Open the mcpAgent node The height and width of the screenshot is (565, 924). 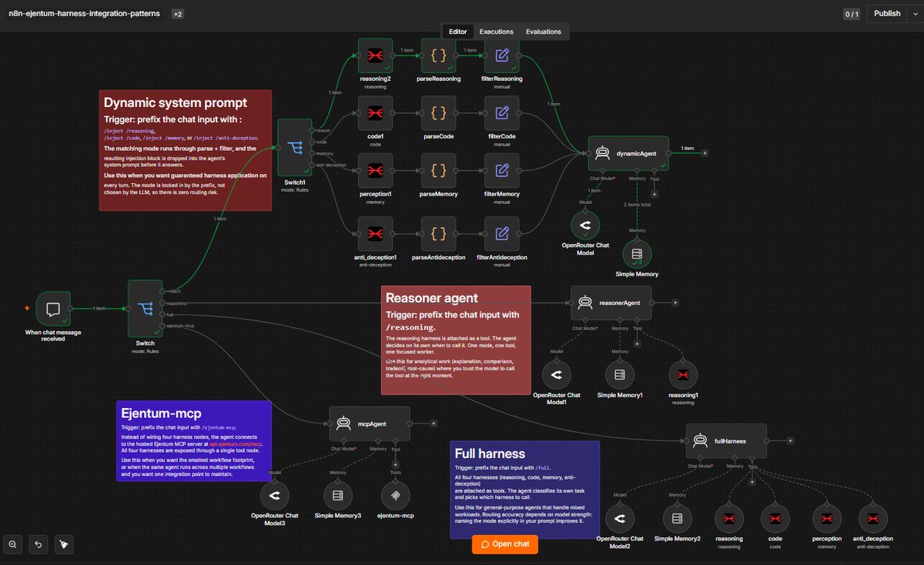tap(370, 423)
